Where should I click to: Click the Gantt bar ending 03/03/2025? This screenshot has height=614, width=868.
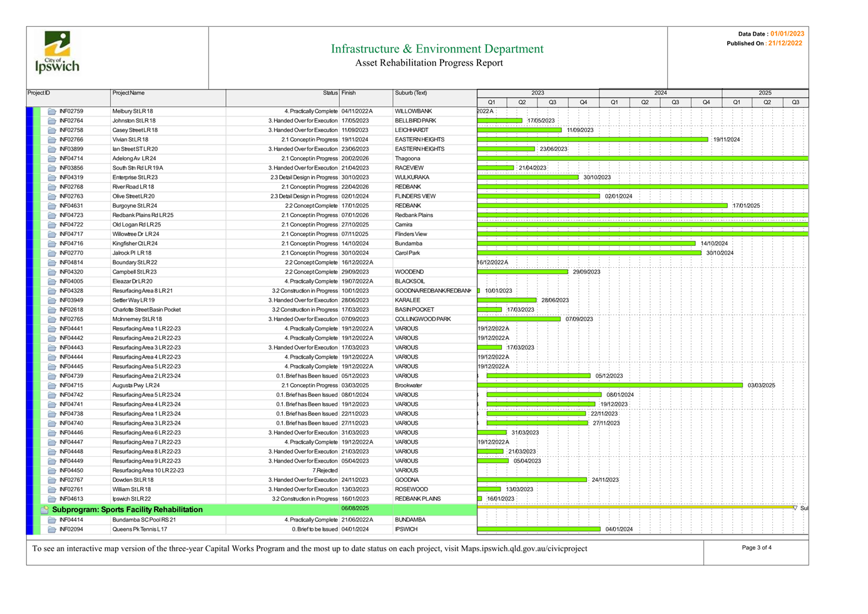(610, 385)
